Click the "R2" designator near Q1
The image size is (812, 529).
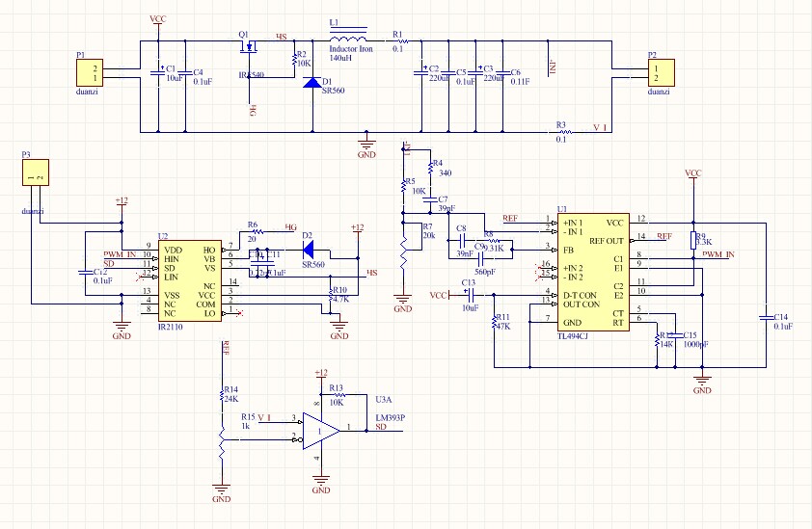click(x=302, y=54)
